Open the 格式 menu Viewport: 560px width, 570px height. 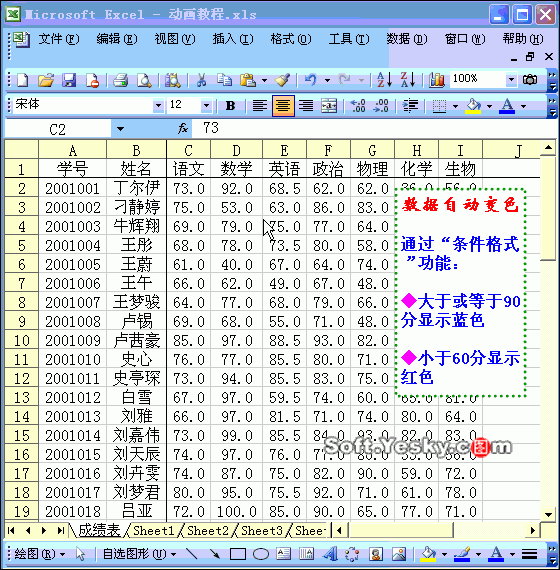pyautogui.click(x=291, y=39)
